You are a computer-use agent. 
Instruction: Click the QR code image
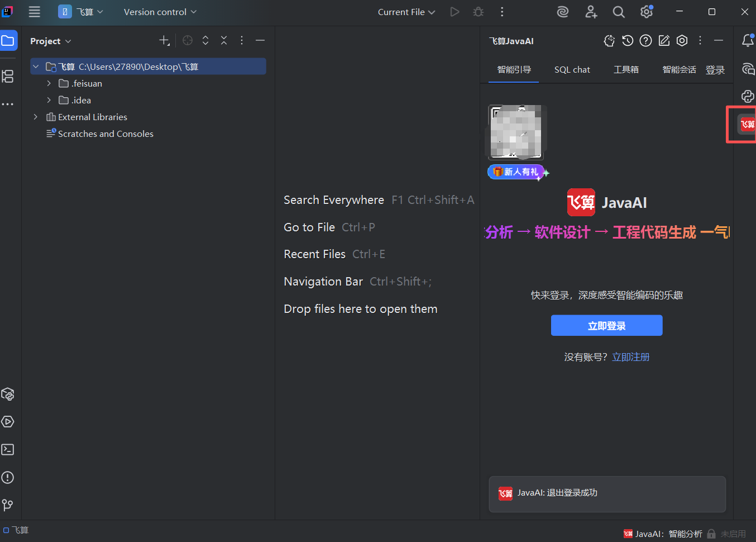[516, 132]
